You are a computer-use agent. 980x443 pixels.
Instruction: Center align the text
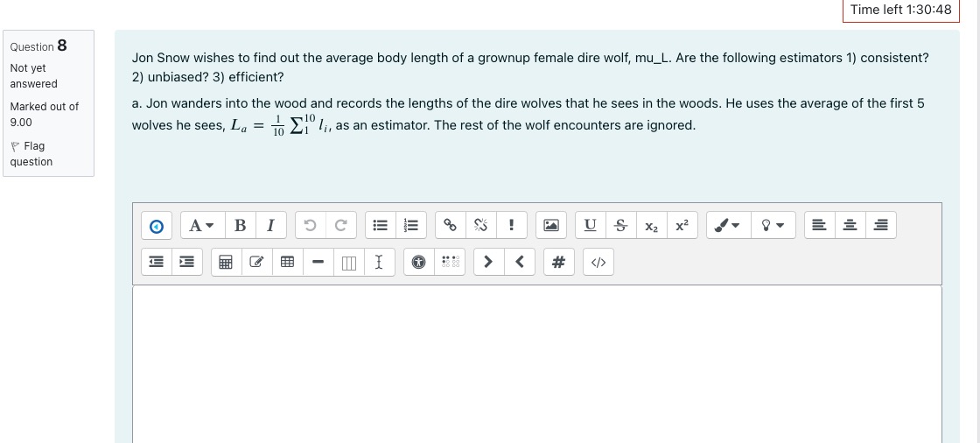click(850, 226)
